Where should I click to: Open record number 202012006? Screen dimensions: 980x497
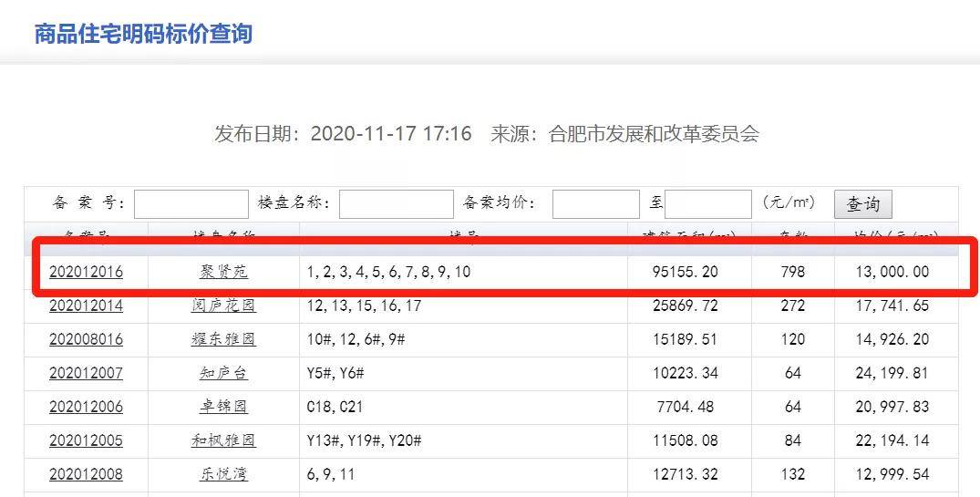point(86,407)
